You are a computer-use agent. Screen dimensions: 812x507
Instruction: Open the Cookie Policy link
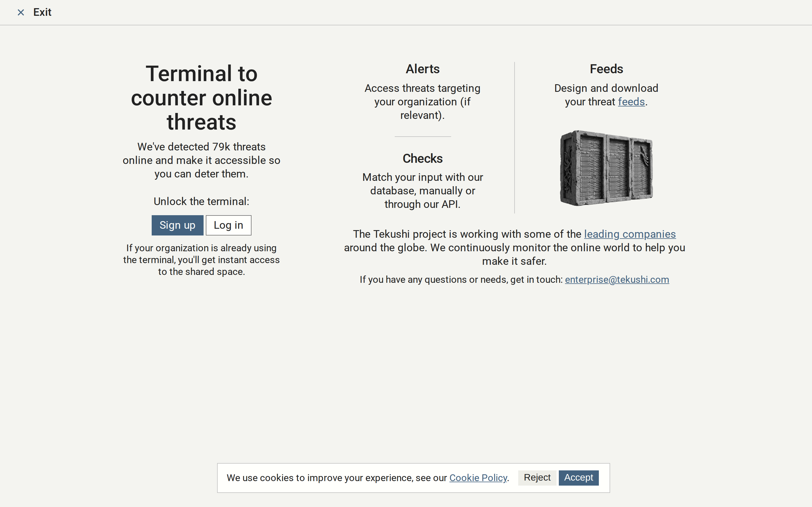[478, 478]
